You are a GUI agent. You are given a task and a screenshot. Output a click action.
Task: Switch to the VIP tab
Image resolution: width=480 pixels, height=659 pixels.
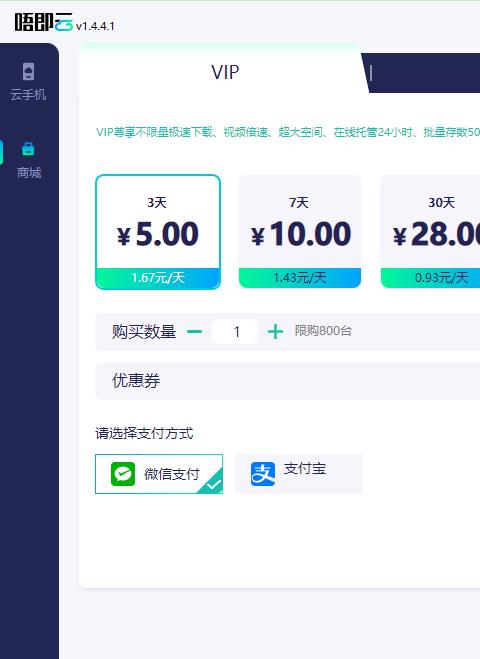click(x=224, y=72)
